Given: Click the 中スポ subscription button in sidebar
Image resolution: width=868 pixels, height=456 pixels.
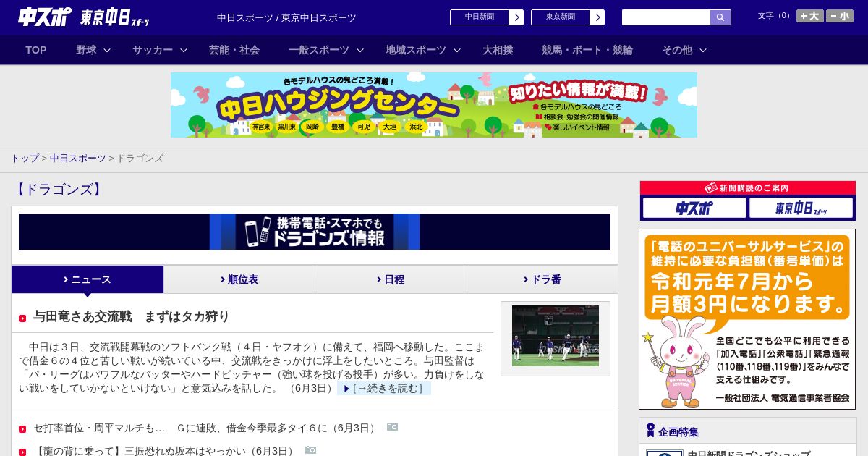Looking at the screenshot, I should [694, 208].
